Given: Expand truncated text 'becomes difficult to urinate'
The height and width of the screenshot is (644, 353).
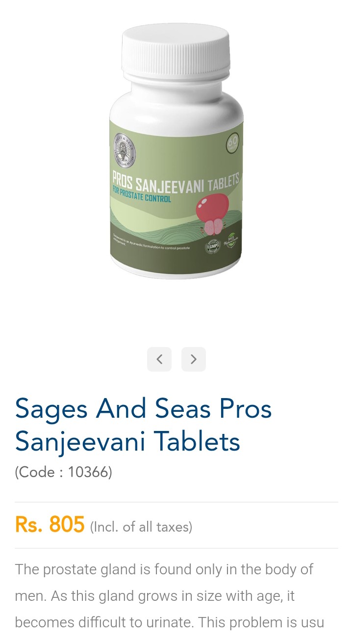Looking at the screenshot, I should pyautogui.click(x=169, y=622).
